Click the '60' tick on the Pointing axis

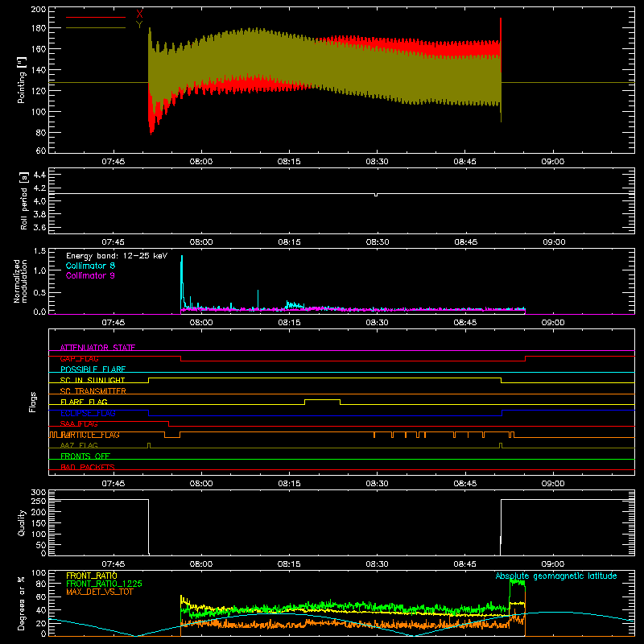[41, 151]
